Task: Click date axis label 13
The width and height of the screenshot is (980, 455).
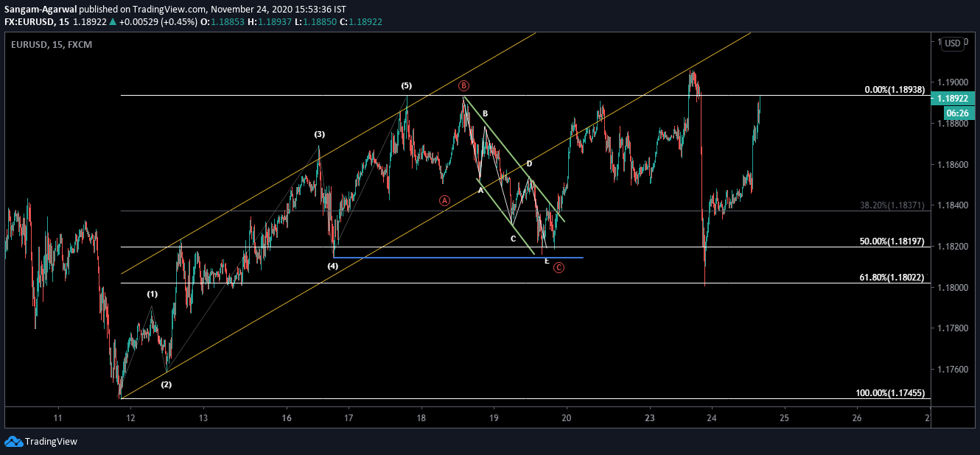Action: [x=203, y=418]
